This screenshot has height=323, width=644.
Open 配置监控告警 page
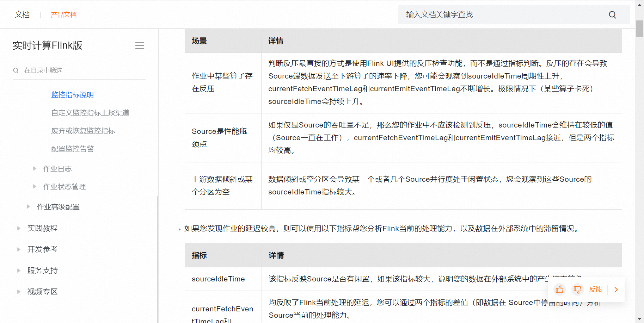tap(73, 149)
